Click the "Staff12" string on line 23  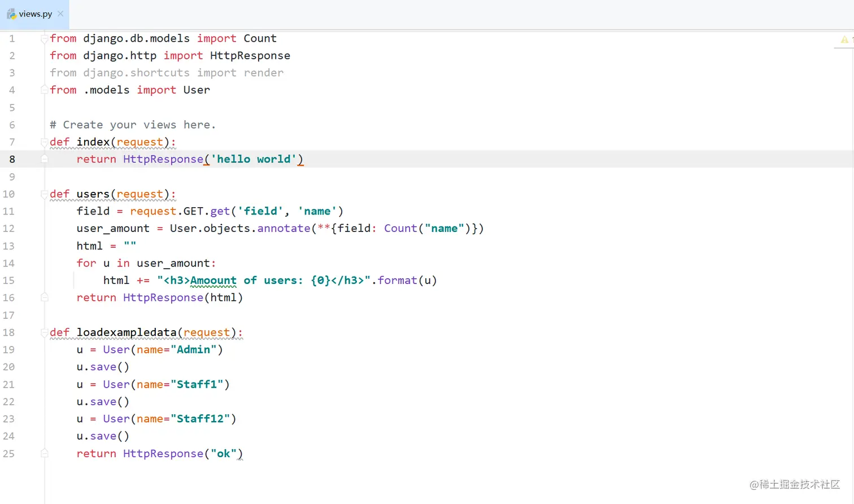pyautogui.click(x=200, y=419)
